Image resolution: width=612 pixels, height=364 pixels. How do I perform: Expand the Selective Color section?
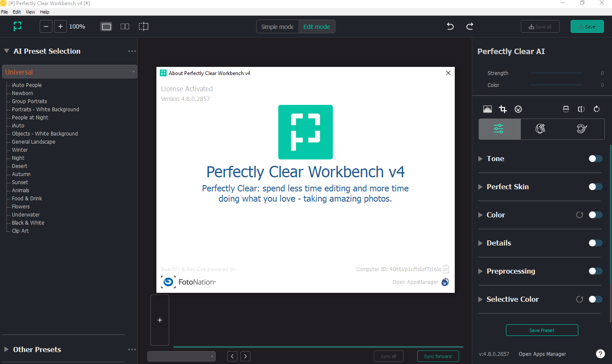(x=480, y=299)
